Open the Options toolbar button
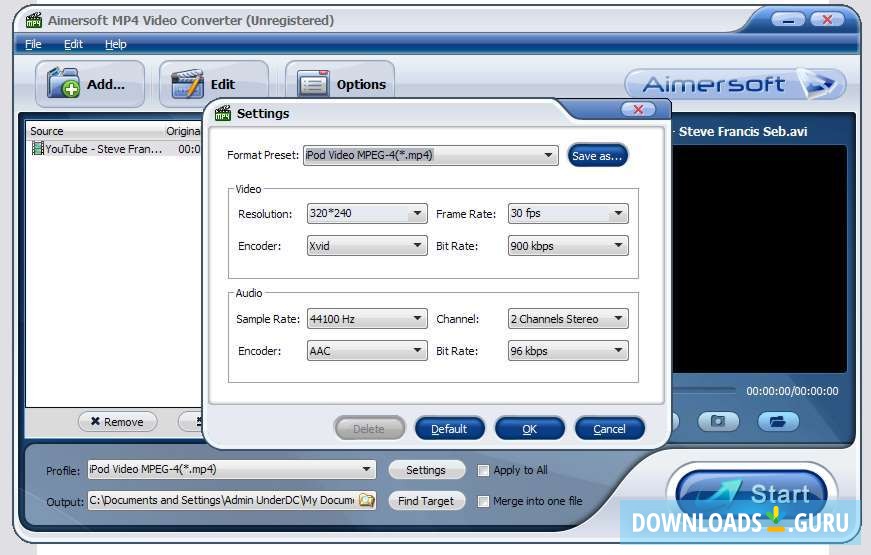This screenshot has width=871, height=555. 340,84
